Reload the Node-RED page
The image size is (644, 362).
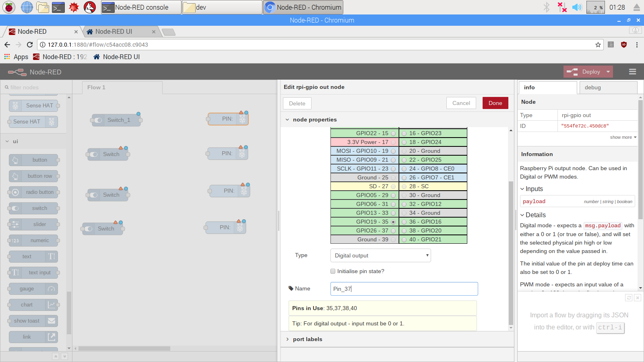tap(30, 45)
